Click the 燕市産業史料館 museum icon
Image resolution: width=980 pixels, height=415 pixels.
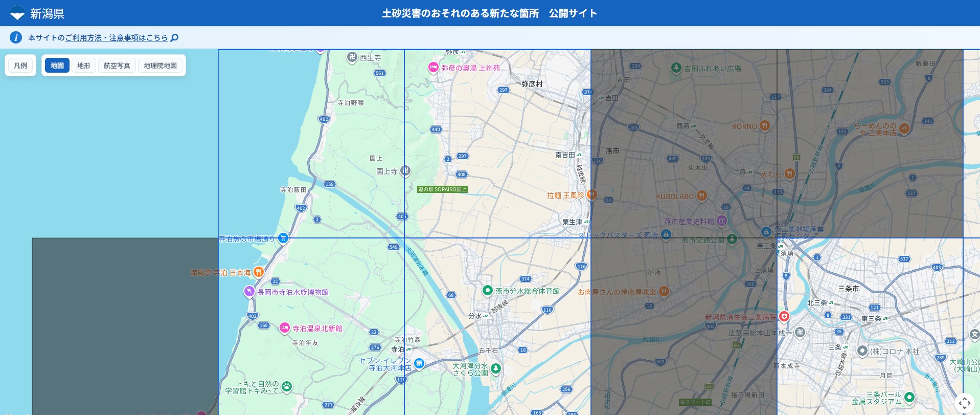tap(722, 221)
